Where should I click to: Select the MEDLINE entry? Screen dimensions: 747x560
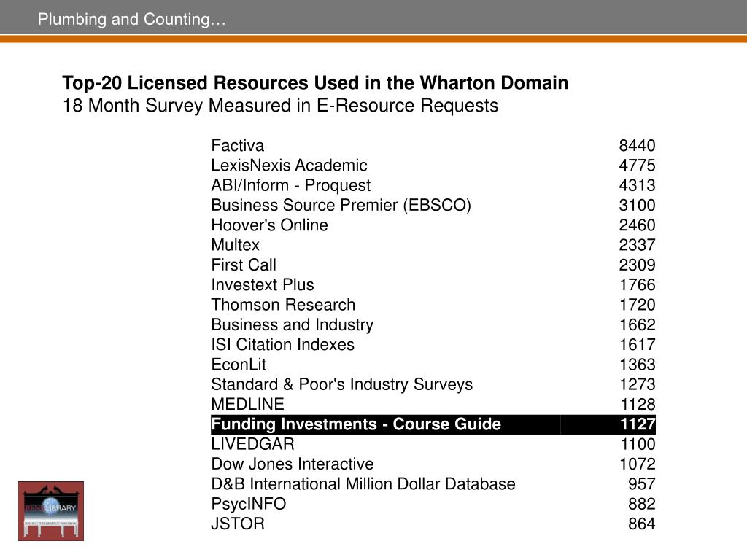[247, 405]
